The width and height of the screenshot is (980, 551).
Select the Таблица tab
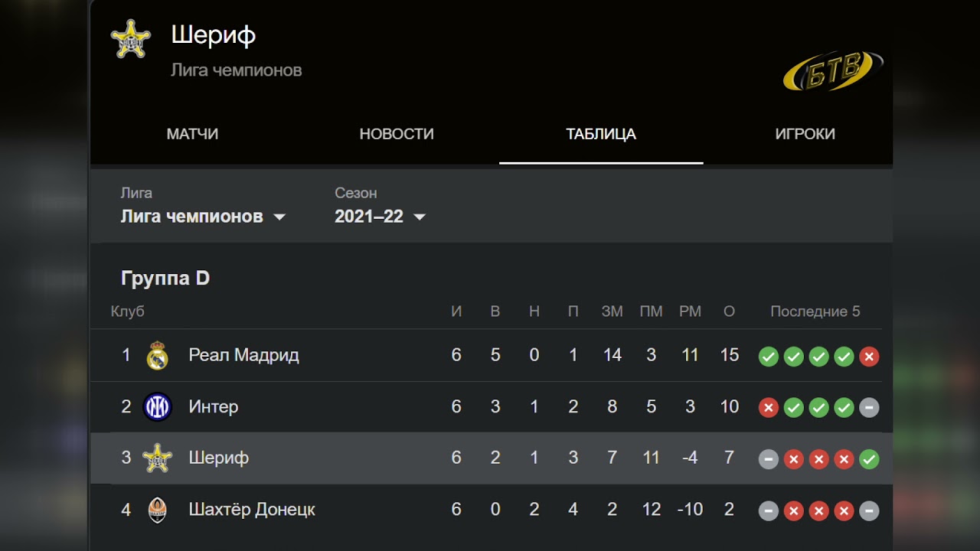tap(601, 134)
